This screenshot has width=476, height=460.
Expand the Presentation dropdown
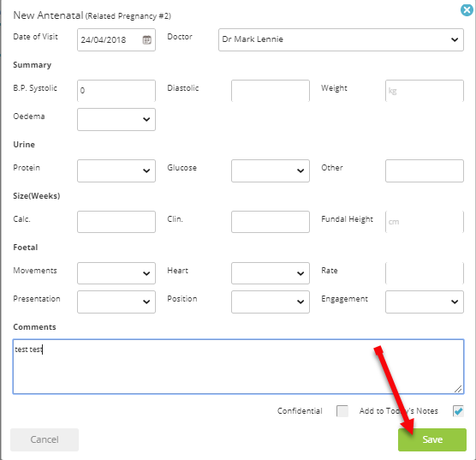tap(116, 302)
